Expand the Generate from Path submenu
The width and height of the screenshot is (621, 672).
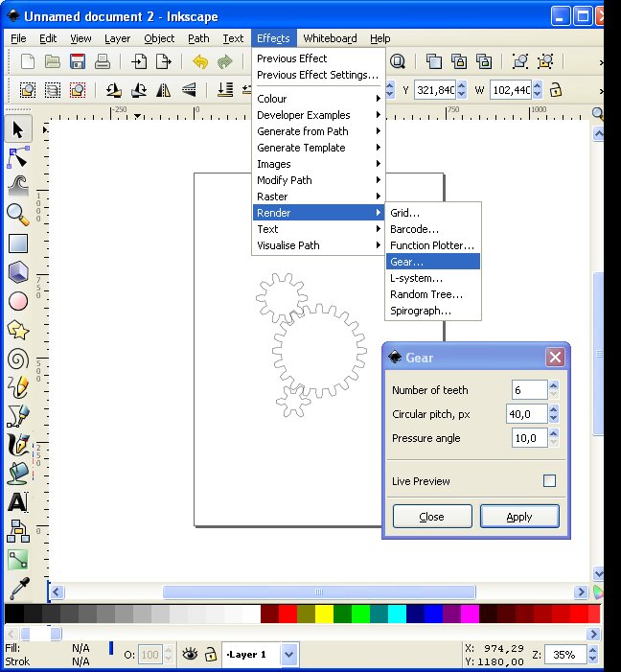coord(303,131)
